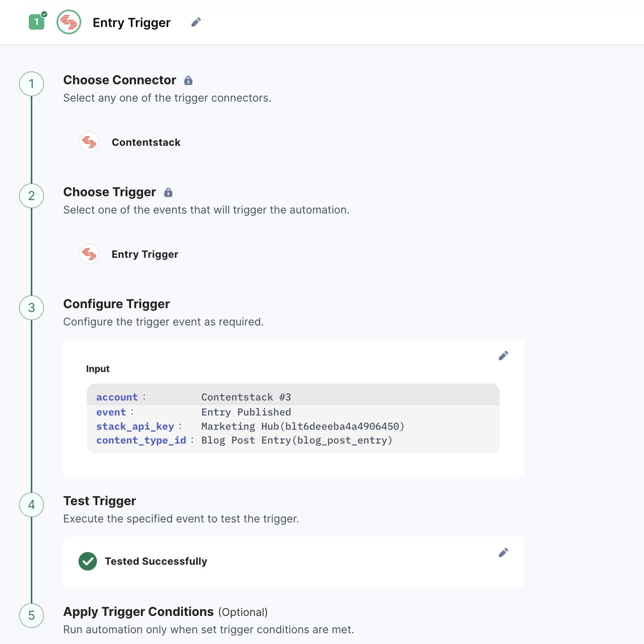The height and width of the screenshot is (644, 644).
Task: Click the Apply Trigger Conditions heading
Action: pos(138,612)
